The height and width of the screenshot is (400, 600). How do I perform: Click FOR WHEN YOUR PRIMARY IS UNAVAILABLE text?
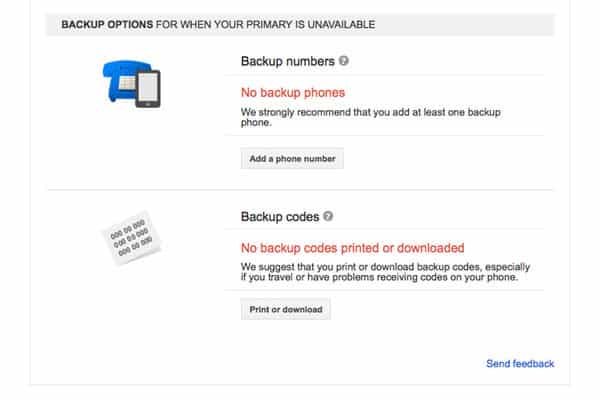(x=265, y=24)
